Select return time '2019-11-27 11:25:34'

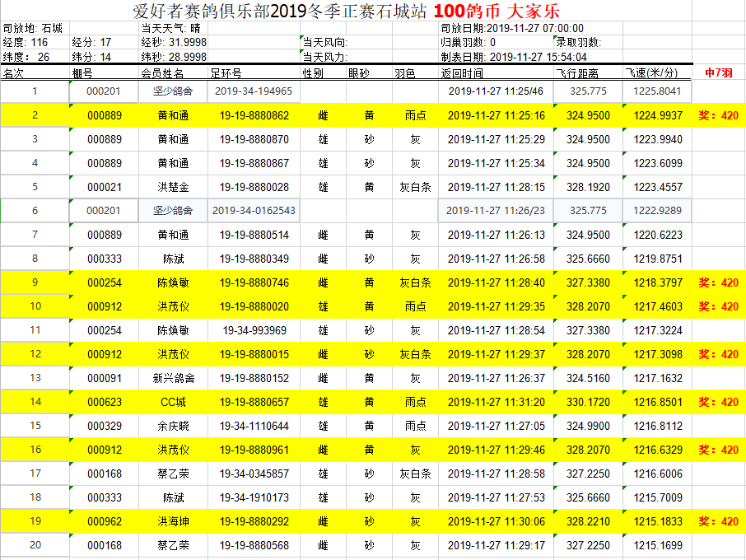497,163
